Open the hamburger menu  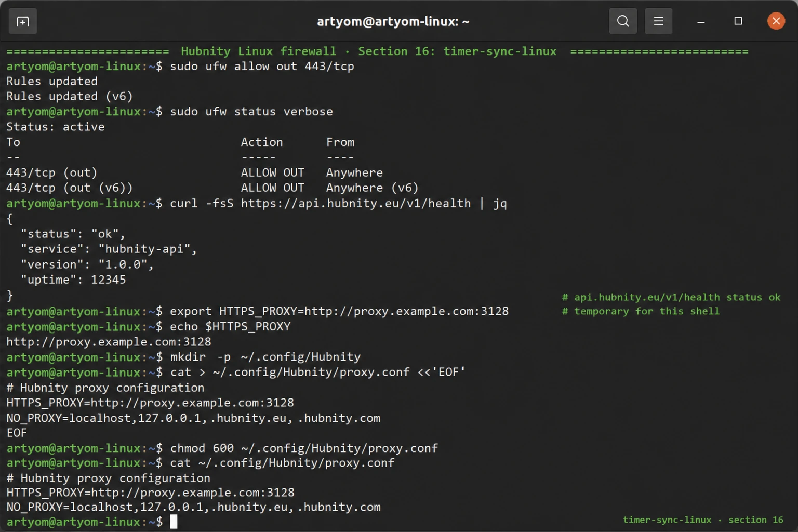coord(658,21)
